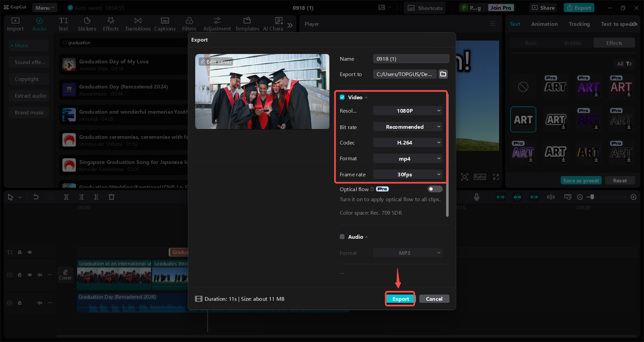
Task: Click the Cancel button in the Export dialog
Action: (434, 299)
